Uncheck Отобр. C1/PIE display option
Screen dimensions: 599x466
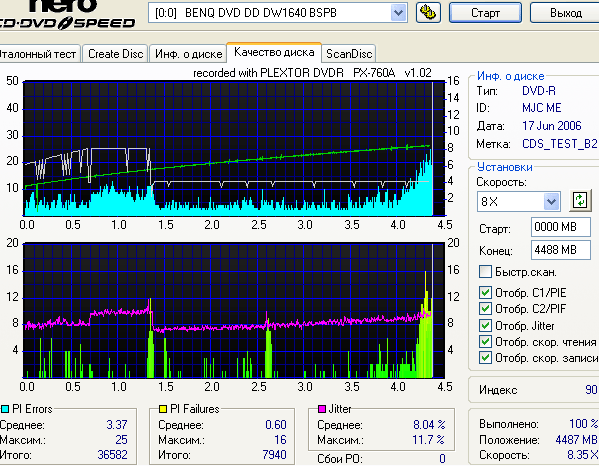pos(485,292)
